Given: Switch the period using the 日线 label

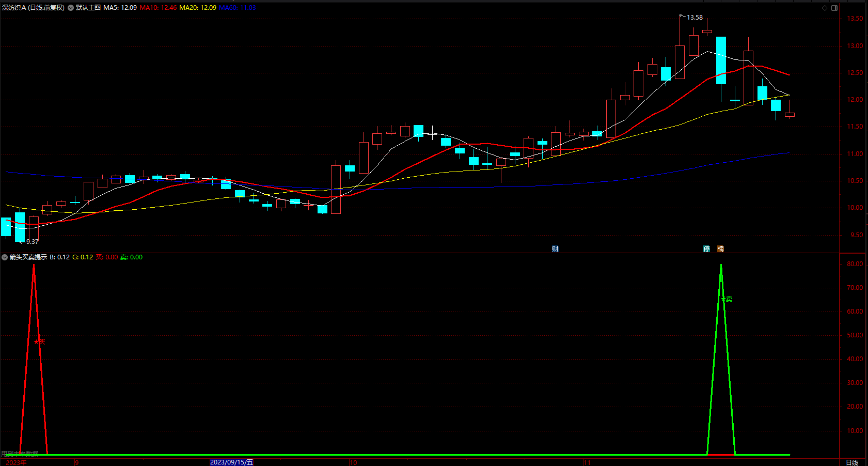Looking at the screenshot, I should pos(852,462).
